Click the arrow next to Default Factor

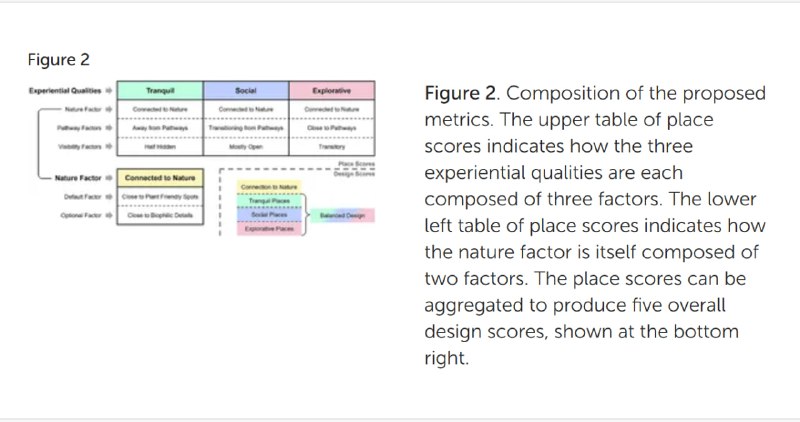pyautogui.click(x=109, y=196)
